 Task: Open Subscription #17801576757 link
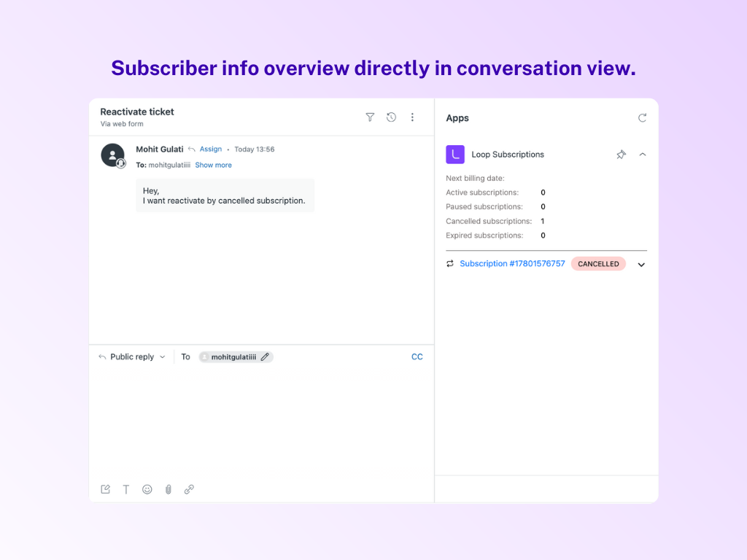[x=512, y=264]
